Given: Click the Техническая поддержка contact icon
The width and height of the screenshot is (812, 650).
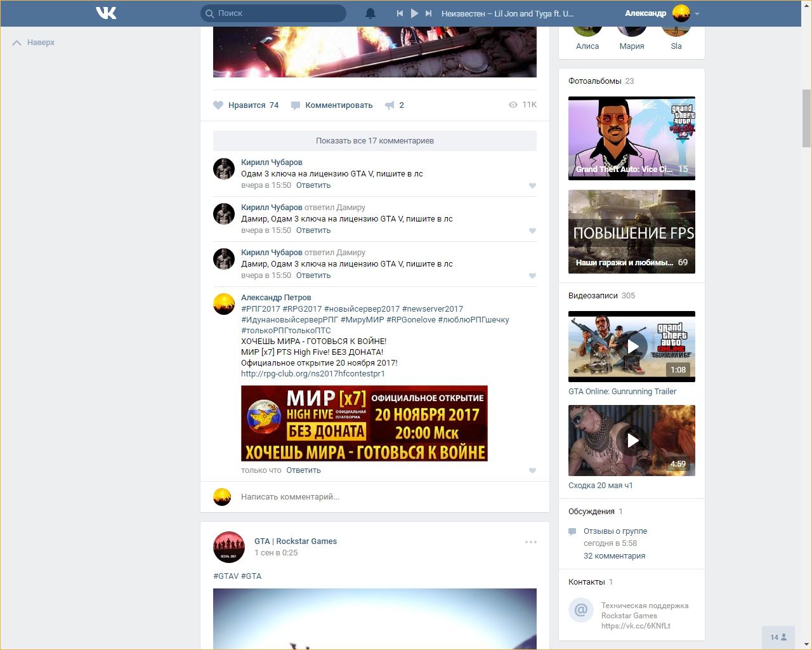Looking at the screenshot, I should coord(580,611).
